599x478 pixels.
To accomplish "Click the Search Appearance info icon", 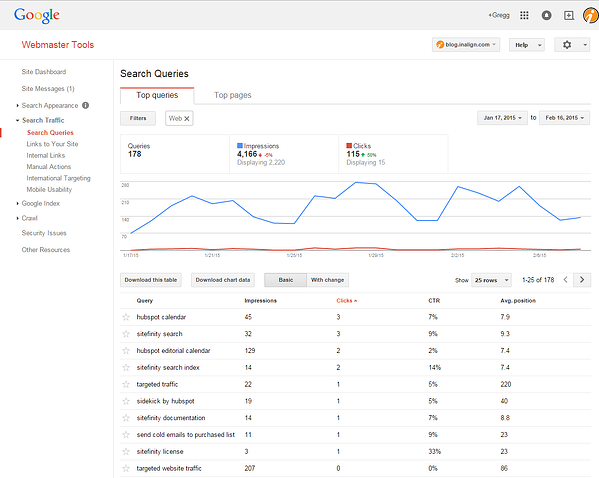I will point(86,105).
